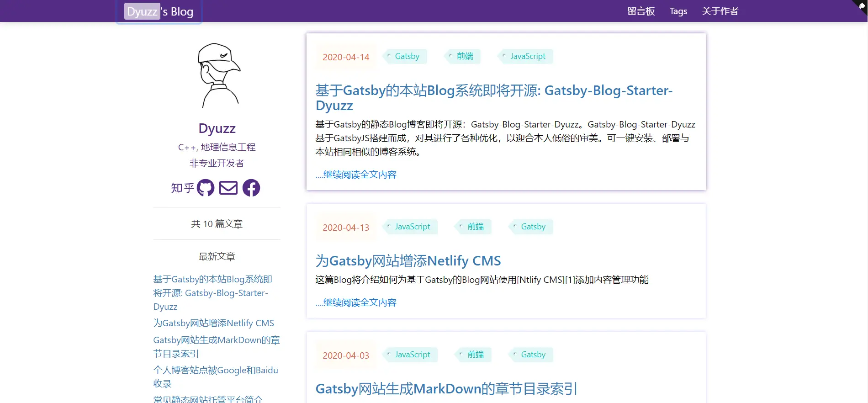Open post title Gatsby-Blog-Starter-Dyuzz 开源
The width and height of the screenshot is (868, 403).
tap(494, 98)
